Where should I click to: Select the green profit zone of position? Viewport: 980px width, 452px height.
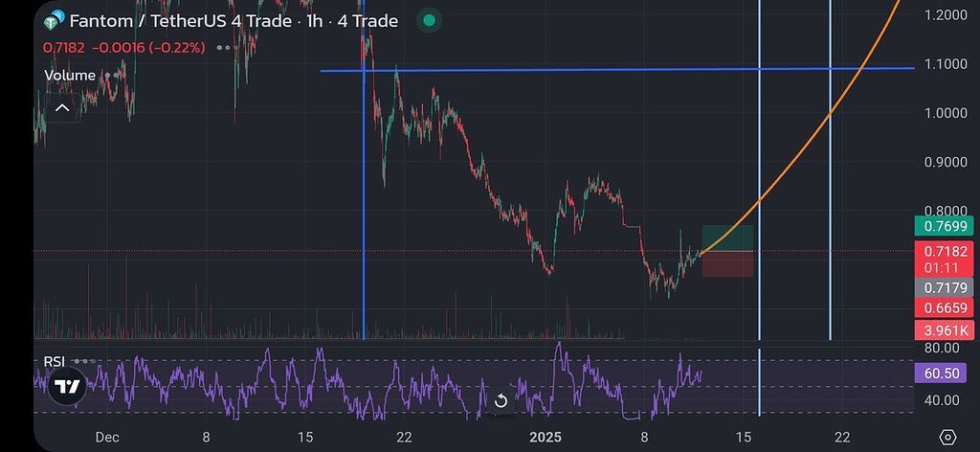point(727,238)
